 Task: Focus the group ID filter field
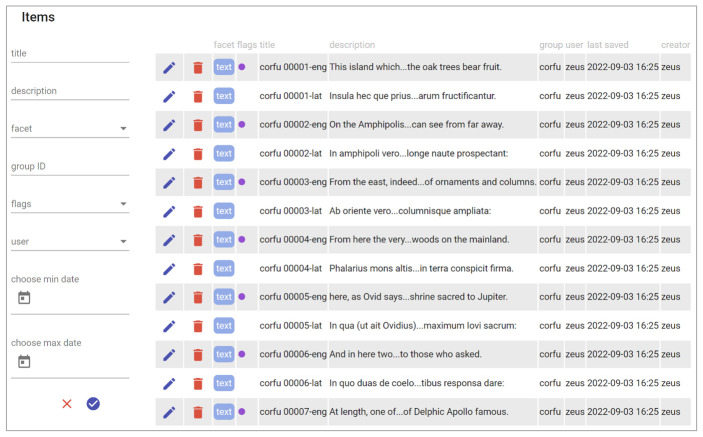pos(70,166)
